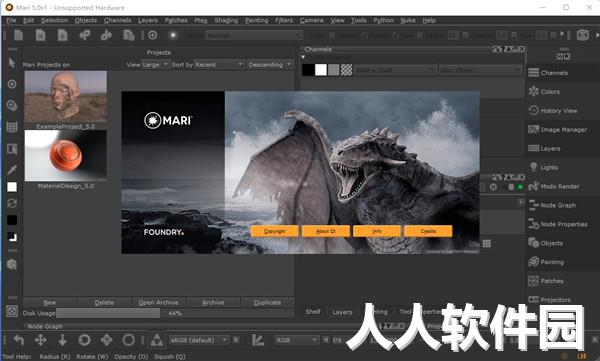
Task: Switch to the Layers tab at bottom
Action: (x=342, y=312)
